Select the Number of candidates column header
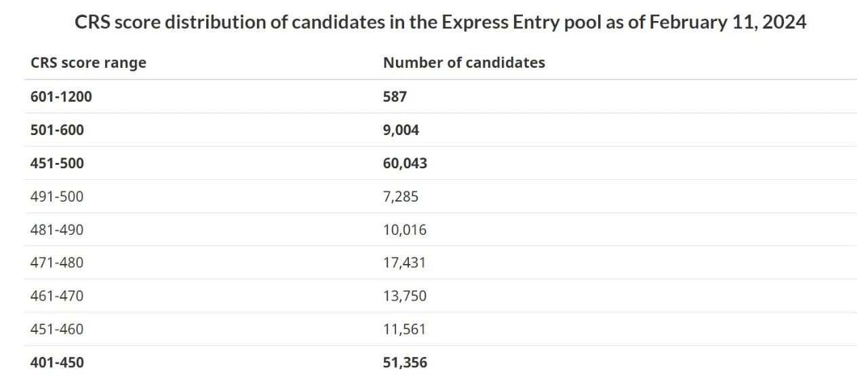The width and height of the screenshot is (868, 378). pyautogui.click(x=464, y=62)
